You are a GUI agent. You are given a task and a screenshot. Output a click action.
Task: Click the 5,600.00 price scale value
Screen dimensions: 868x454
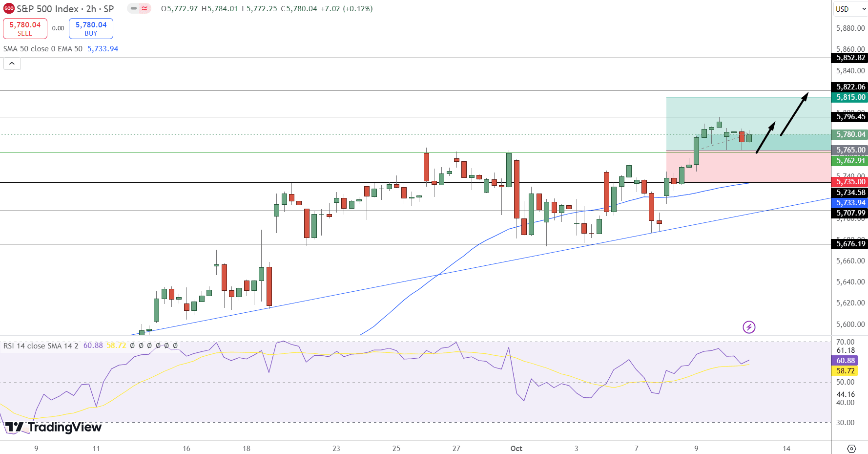(x=850, y=324)
